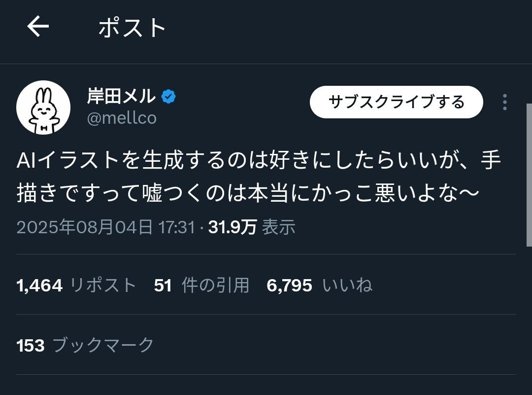This screenshot has width=532, height=395.
Task: Click the 2025年08月04日 post date
Action: point(85,227)
